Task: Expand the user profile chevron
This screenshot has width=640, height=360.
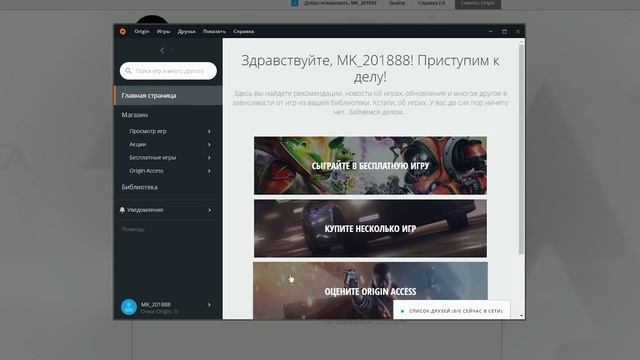Action: click(209, 304)
